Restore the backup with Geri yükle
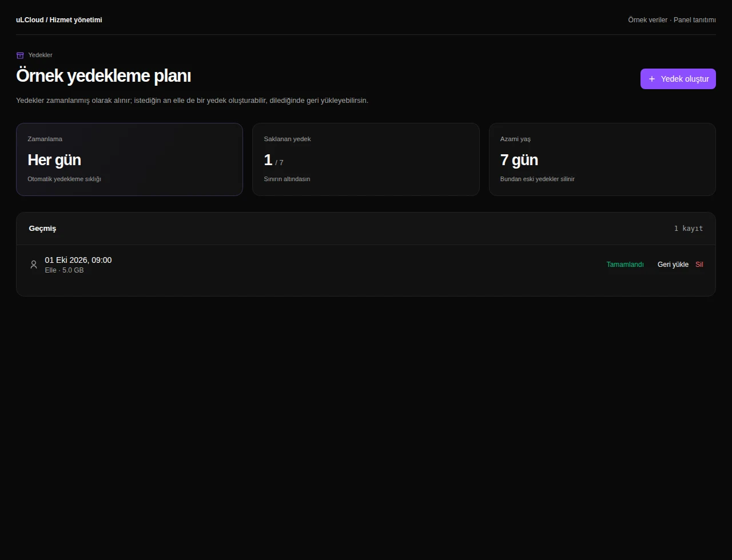The width and height of the screenshot is (732, 560). pyautogui.click(x=673, y=265)
